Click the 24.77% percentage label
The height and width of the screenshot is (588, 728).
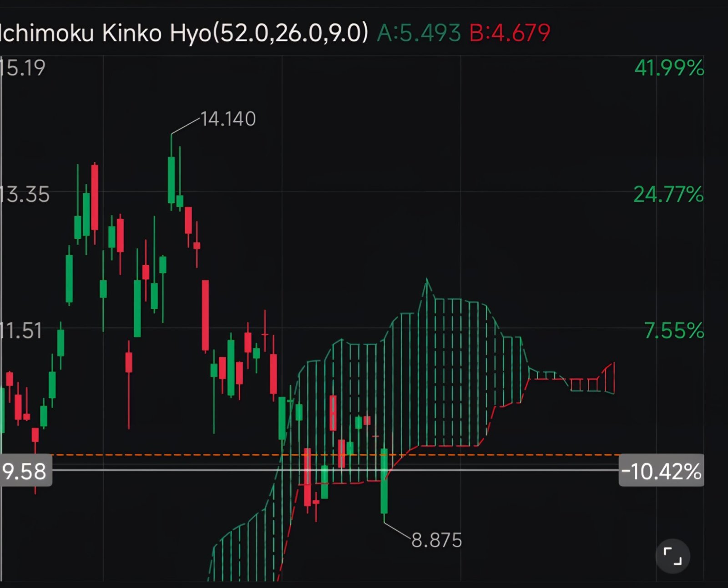(668, 195)
